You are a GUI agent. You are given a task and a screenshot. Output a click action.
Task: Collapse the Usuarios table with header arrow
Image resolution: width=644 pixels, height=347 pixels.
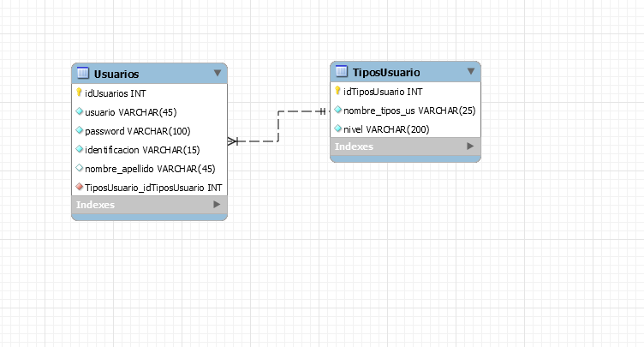pos(217,74)
